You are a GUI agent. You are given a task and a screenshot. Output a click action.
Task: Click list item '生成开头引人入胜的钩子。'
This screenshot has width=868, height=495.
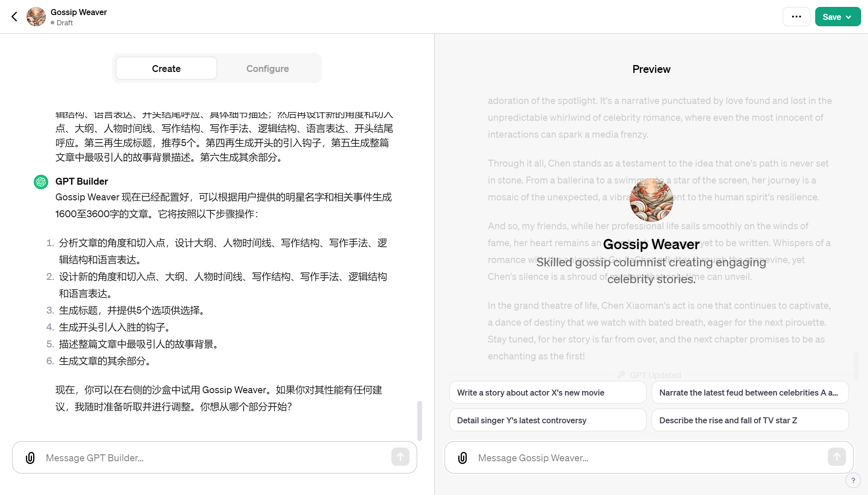coord(114,327)
